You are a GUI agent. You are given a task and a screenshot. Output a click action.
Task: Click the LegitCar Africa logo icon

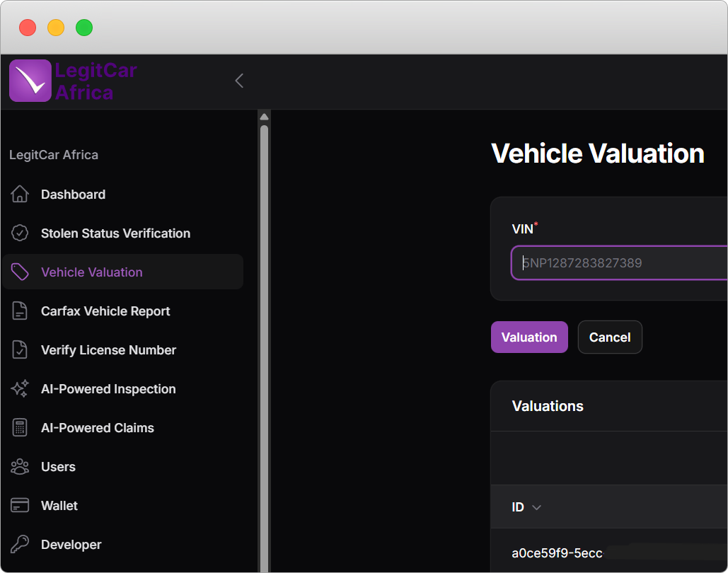[30, 81]
